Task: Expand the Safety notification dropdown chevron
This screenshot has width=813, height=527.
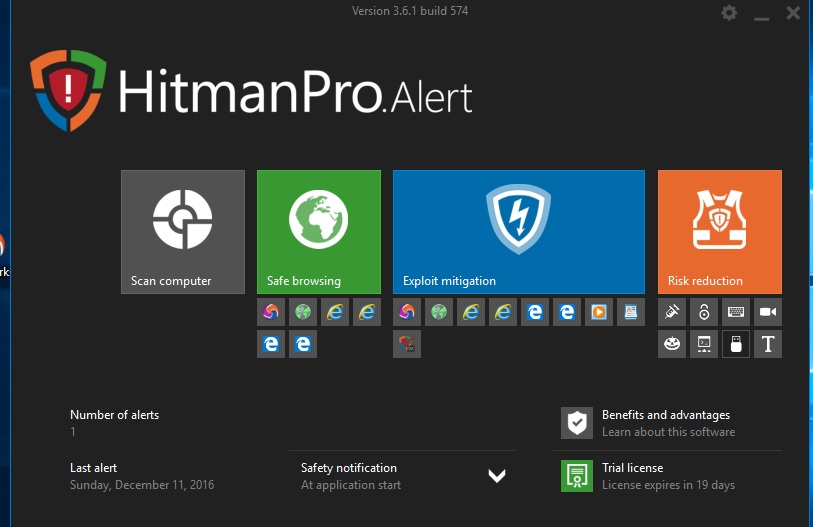Action: (497, 476)
